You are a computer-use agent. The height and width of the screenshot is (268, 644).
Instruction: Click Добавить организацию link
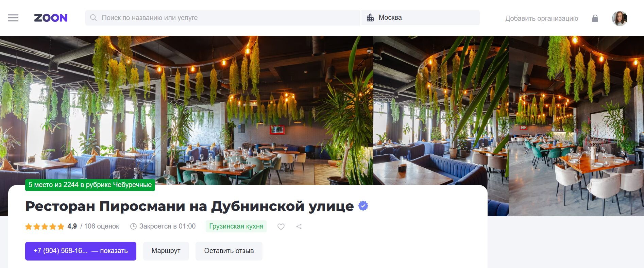(x=542, y=18)
